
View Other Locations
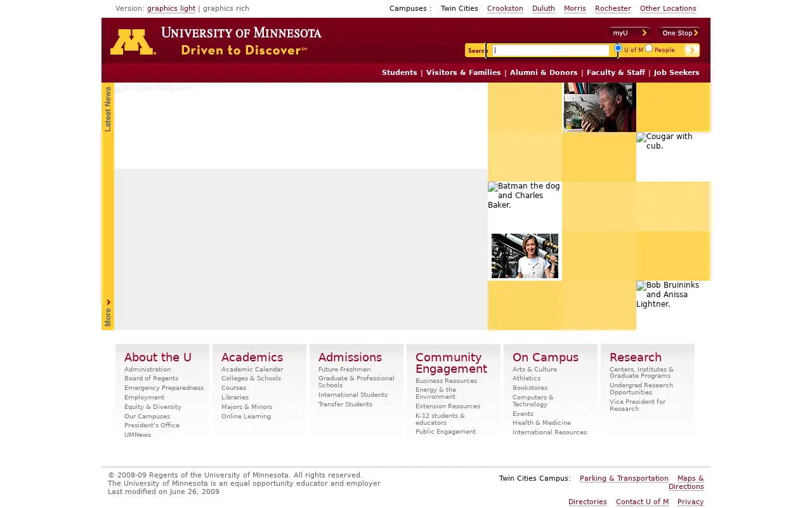[668, 9]
